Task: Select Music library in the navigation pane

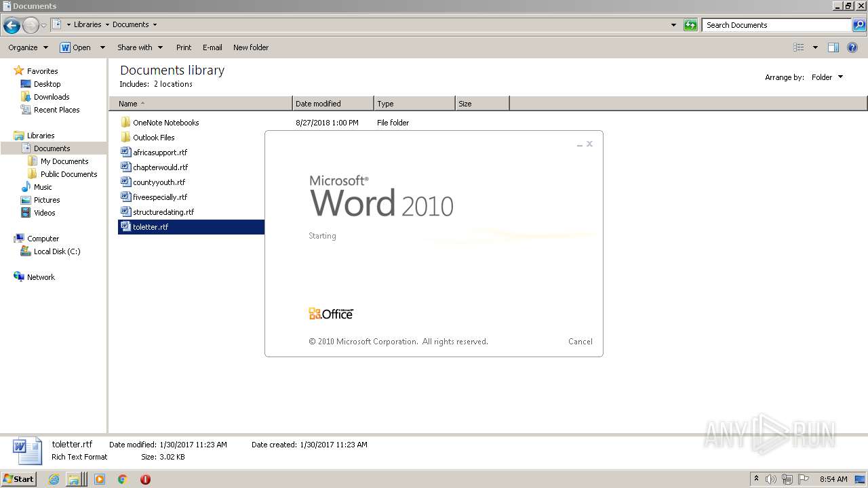Action: point(43,187)
